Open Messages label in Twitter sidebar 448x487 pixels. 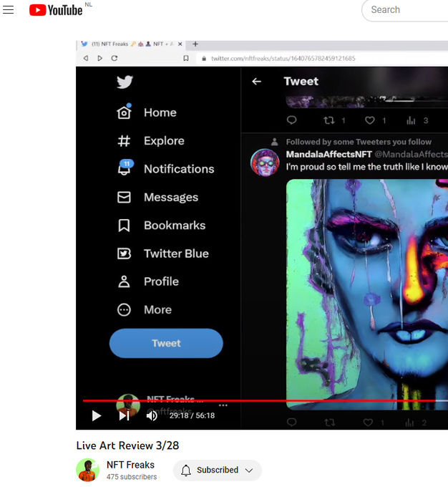click(171, 197)
